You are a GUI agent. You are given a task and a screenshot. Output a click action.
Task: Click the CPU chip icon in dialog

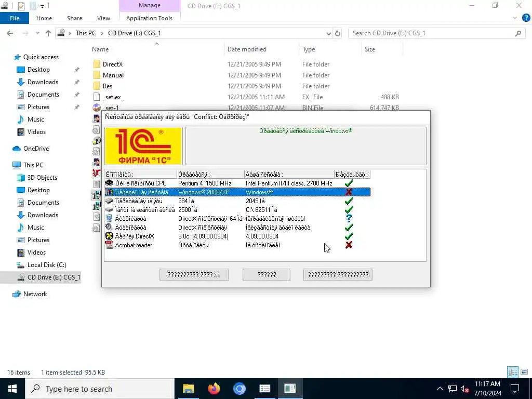click(x=109, y=183)
